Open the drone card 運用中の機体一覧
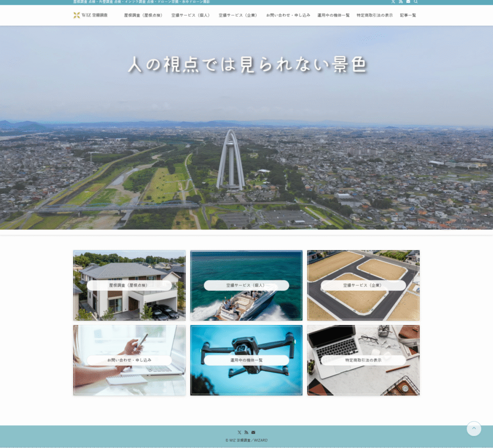 (x=246, y=360)
